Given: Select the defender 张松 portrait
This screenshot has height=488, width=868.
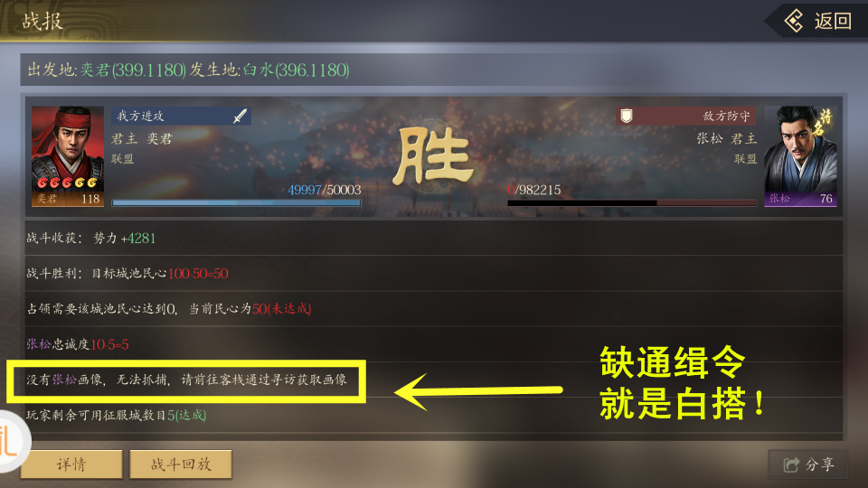Looking at the screenshot, I should [800, 156].
